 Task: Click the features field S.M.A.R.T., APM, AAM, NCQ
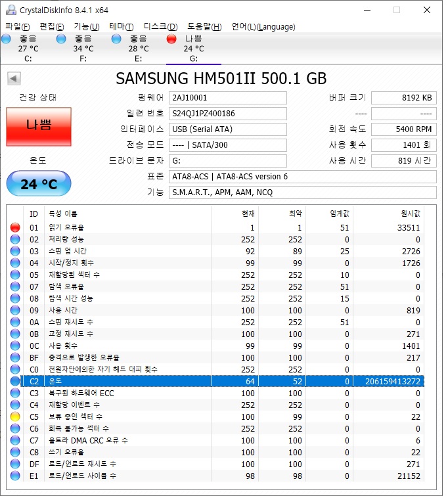303,192
